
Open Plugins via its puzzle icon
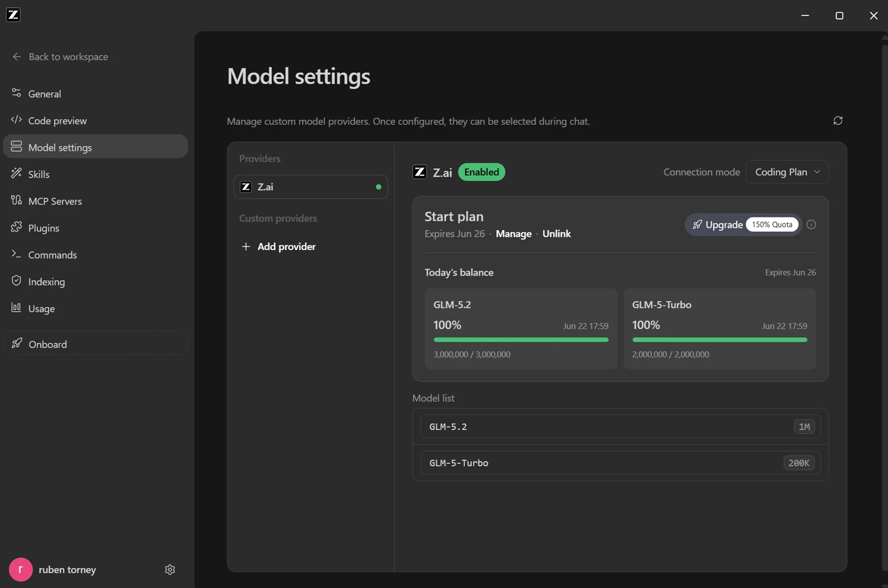(x=17, y=227)
